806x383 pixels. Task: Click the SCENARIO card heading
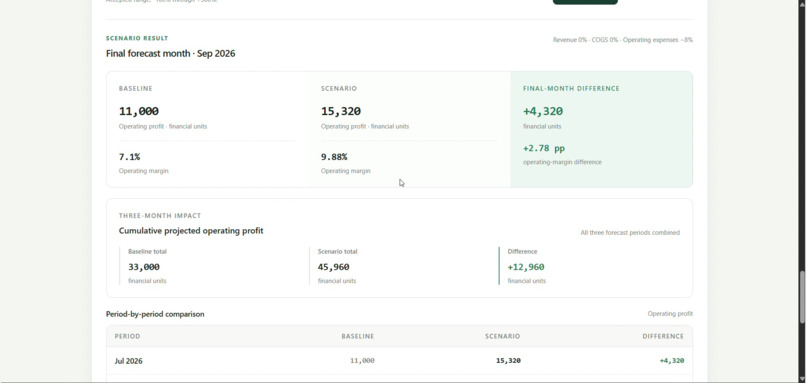point(339,88)
